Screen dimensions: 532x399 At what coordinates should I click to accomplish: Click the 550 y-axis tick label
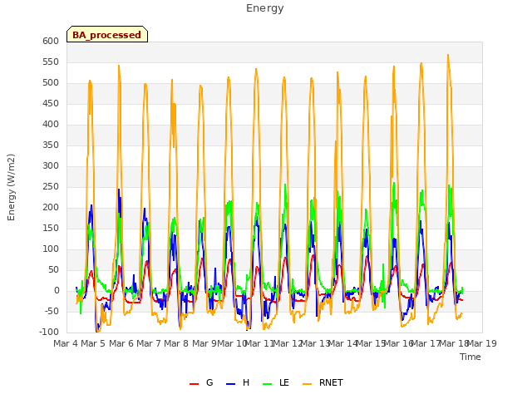coord(51,62)
